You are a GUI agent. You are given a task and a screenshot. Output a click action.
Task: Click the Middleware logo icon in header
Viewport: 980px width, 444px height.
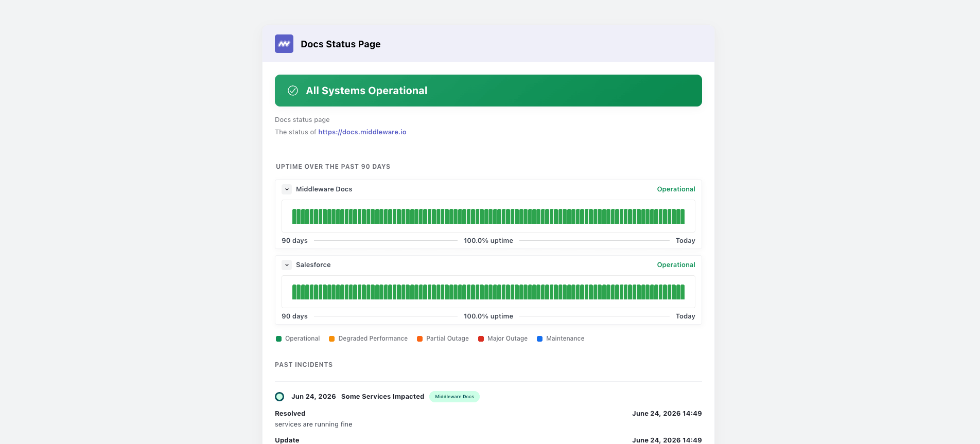point(284,44)
